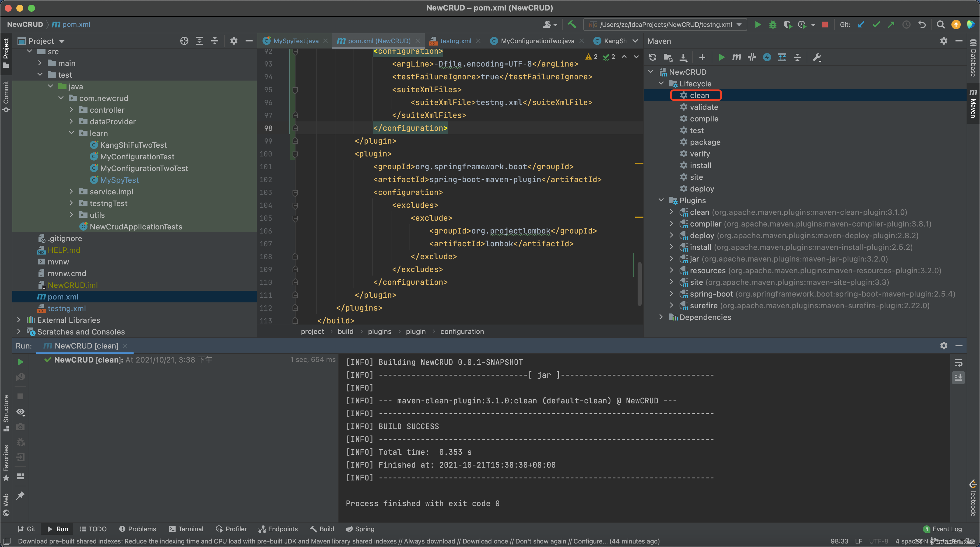Image resolution: width=980 pixels, height=547 pixels.
Task: Click the editor vertical scrollbar thumb
Action: 639,284
